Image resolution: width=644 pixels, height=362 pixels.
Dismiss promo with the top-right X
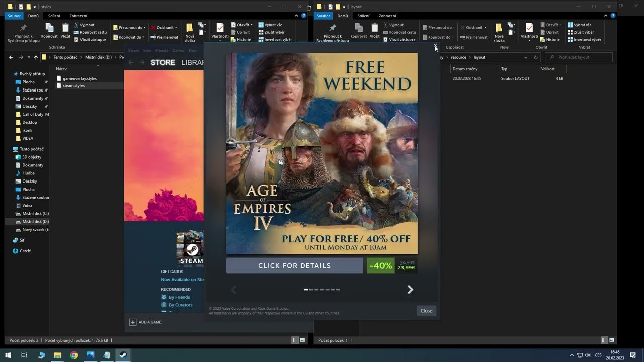(436, 46)
